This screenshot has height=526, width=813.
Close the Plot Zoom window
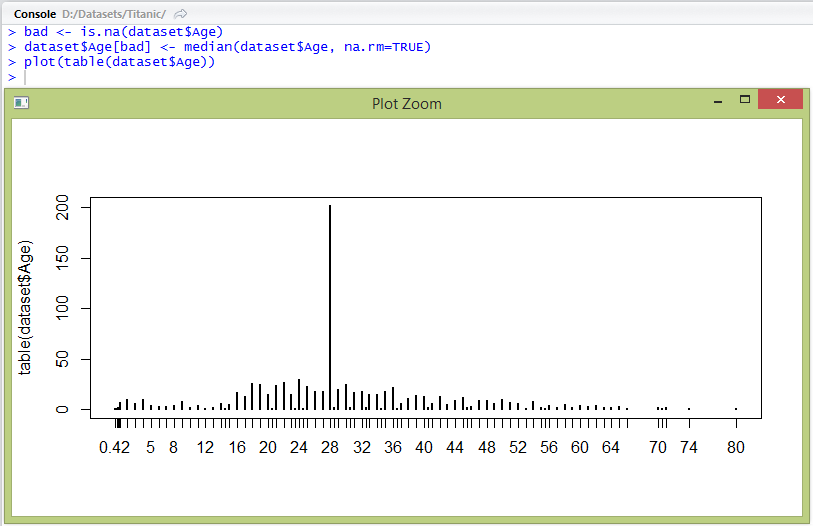tap(780, 99)
